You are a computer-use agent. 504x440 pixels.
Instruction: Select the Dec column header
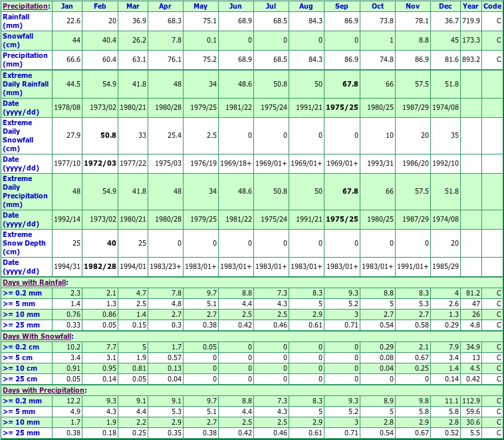[445, 6]
